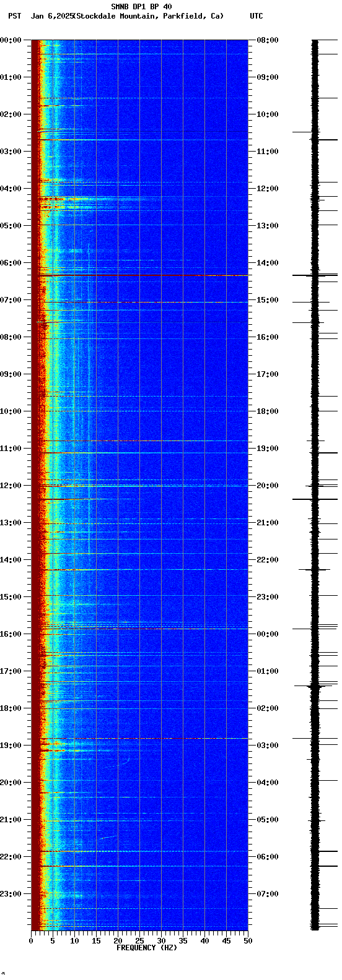Click the PST axis label "23:00"

[x=11, y=894]
